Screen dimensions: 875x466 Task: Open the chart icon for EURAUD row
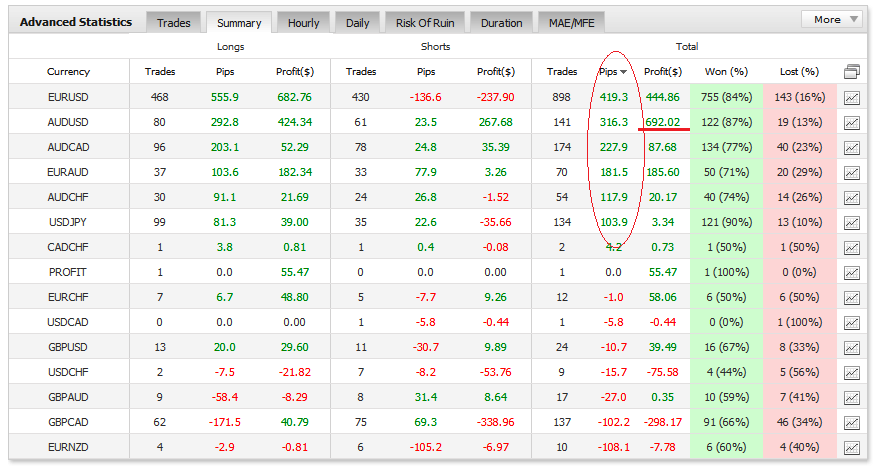852,173
